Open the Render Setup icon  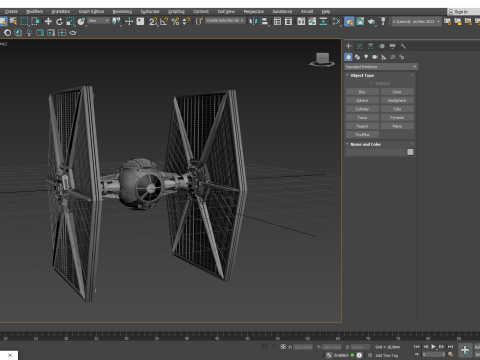click(349, 22)
